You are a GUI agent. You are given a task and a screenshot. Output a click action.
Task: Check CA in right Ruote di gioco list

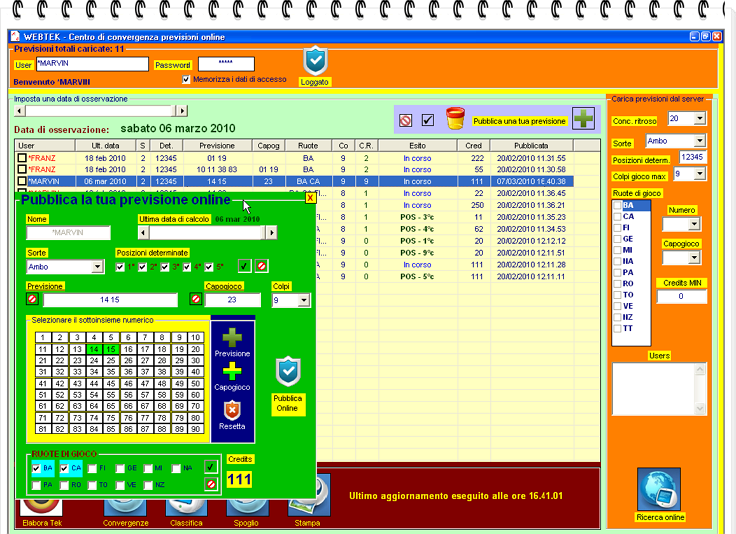click(x=618, y=216)
